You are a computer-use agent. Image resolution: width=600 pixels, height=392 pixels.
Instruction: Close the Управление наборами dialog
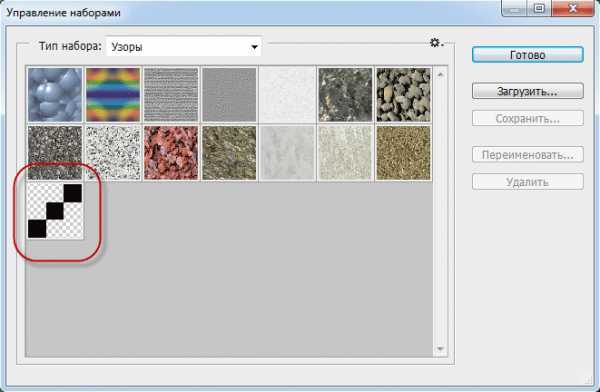(x=573, y=8)
